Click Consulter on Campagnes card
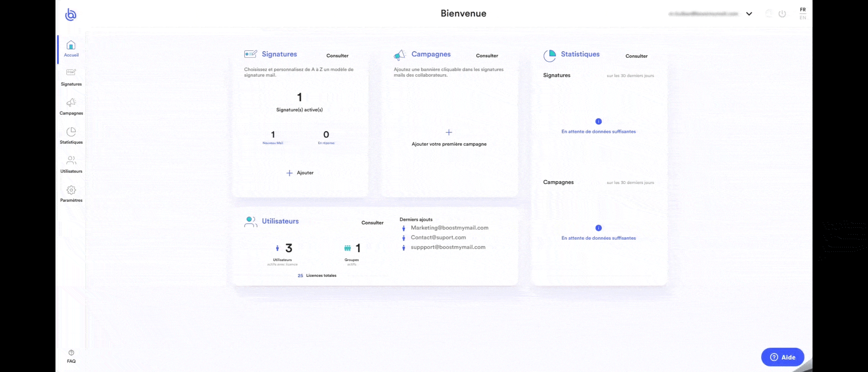The height and width of the screenshot is (372, 868). click(487, 55)
